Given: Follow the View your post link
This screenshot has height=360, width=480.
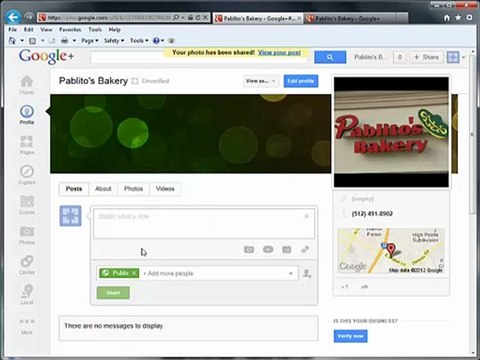Looking at the screenshot, I should tap(279, 52).
